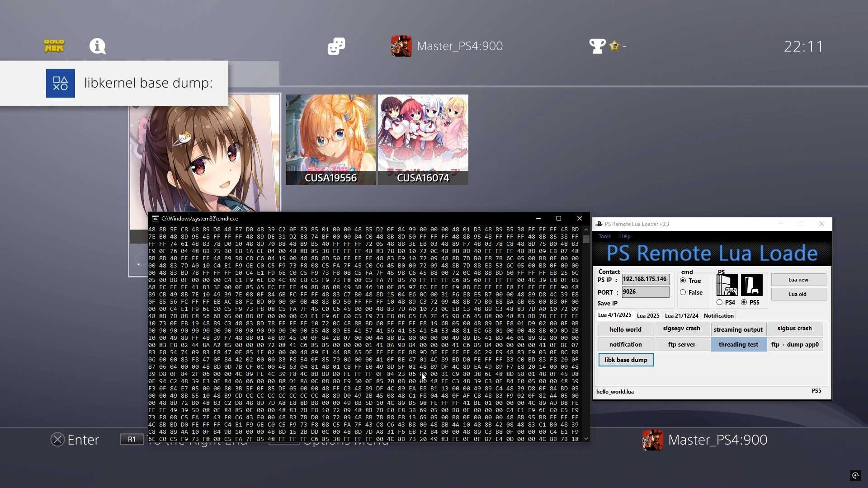Open Help menu in Lua Loader

click(x=625, y=236)
